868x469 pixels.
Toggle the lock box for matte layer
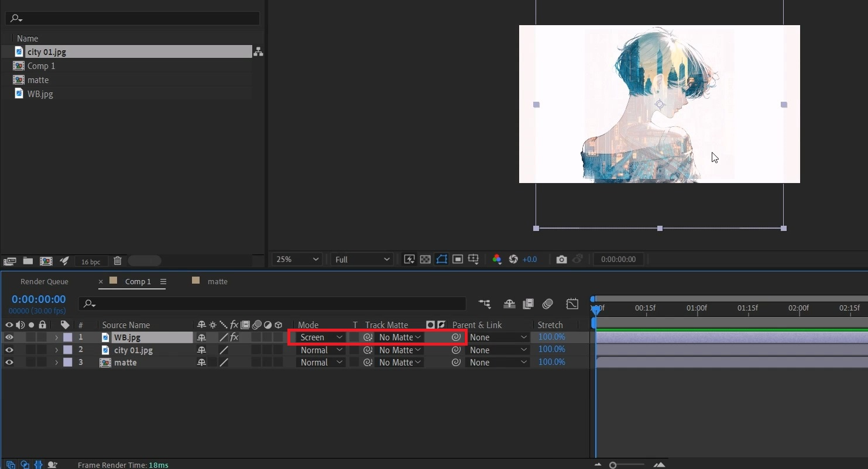click(x=42, y=363)
